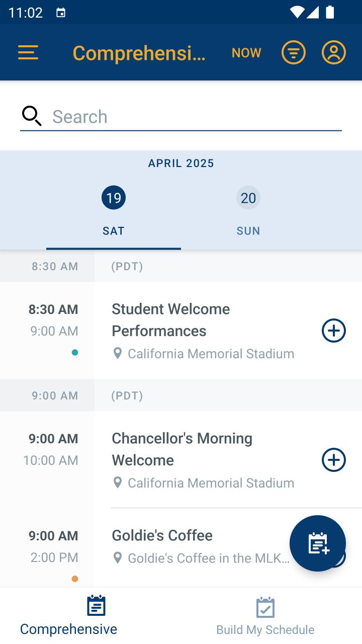Tap the teal category dot under 9:00 AM
This screenshot has height=644, width=362.
[x=75, y=353]
